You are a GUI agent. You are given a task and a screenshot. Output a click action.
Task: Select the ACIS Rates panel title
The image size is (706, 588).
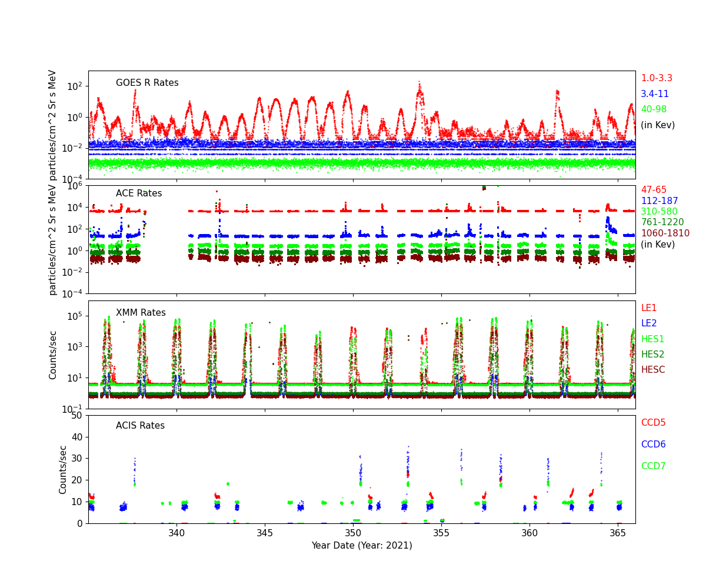point(140,426)
